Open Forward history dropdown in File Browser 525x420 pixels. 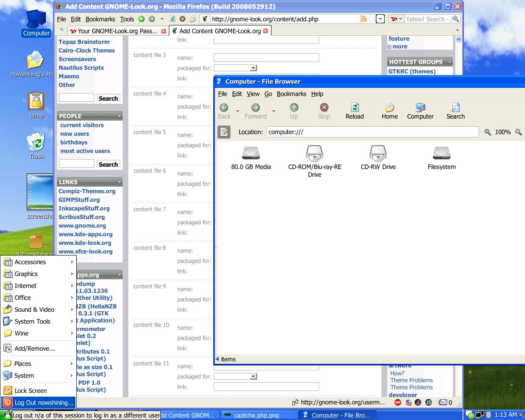click(x=274, y=111)
